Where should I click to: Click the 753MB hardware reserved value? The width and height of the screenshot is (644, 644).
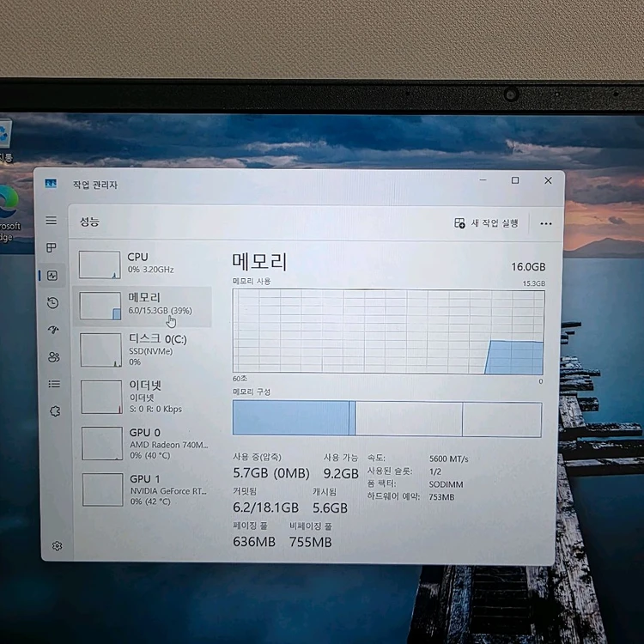[441, 497]
